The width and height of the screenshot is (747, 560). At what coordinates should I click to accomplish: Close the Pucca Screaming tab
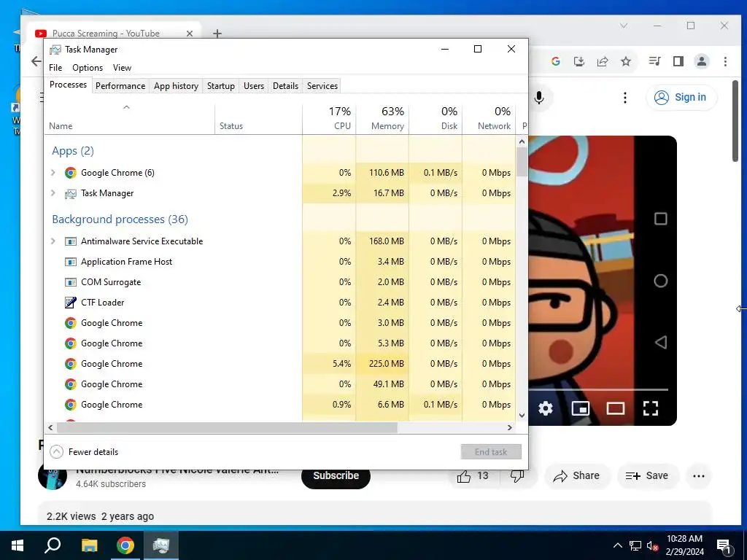coord(190,34)
